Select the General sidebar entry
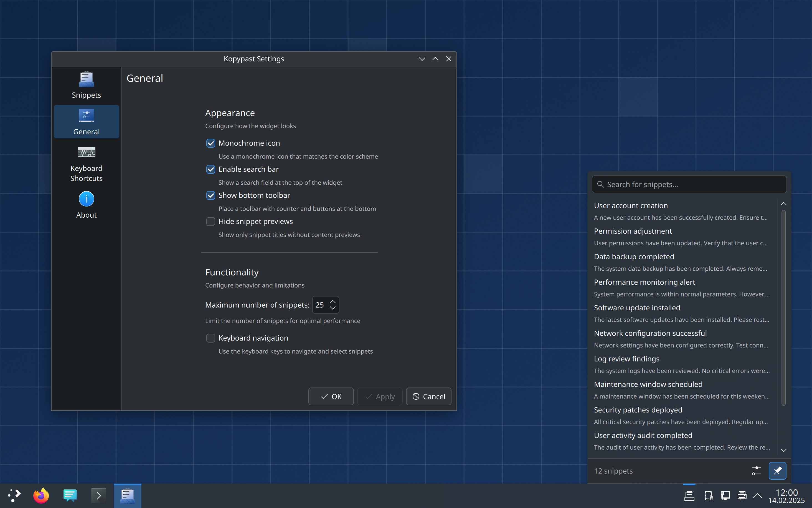812x508 pixels. 86,122
